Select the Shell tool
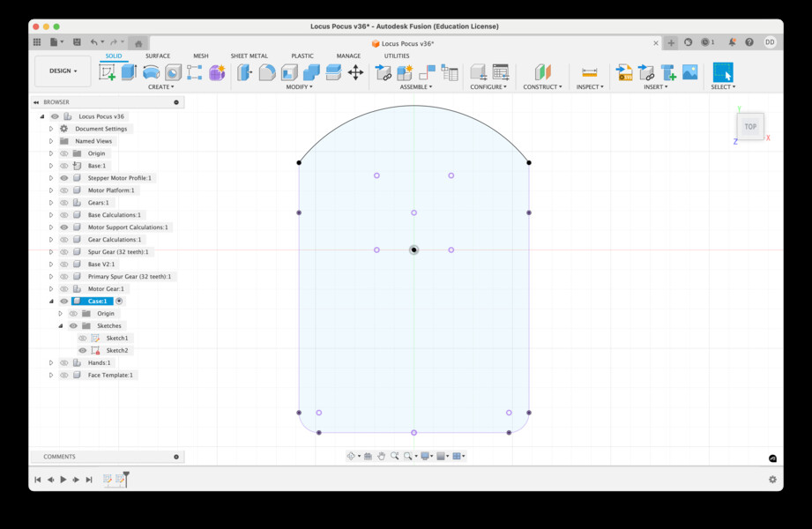Viewport: 812px width, 529px height. pyautogui.click(x=289, y=72)
